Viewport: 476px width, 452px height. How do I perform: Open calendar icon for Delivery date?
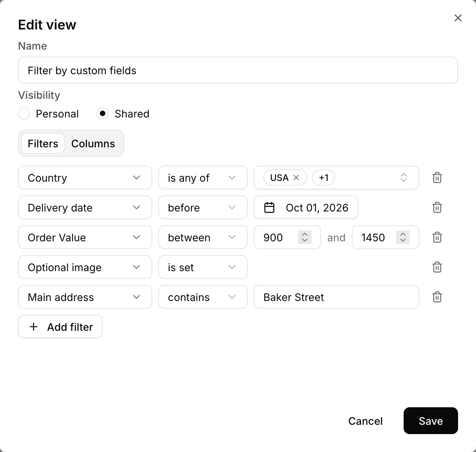[269, 207]
